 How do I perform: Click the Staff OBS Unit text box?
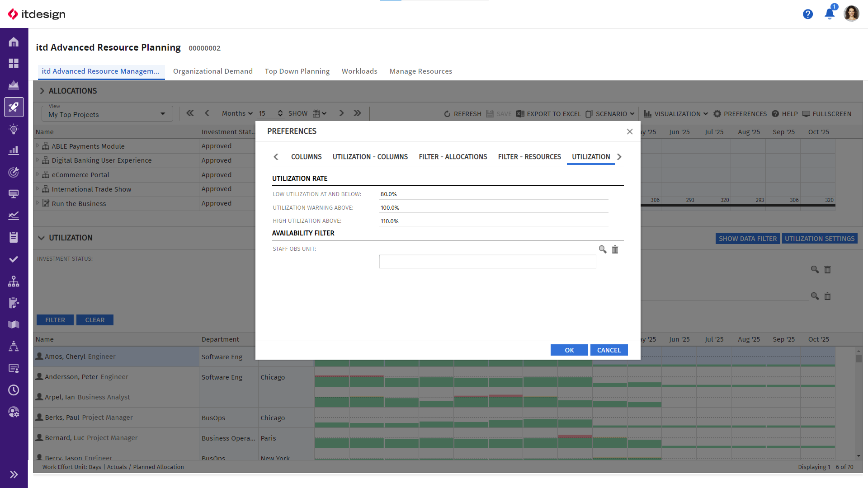(487, 262)
